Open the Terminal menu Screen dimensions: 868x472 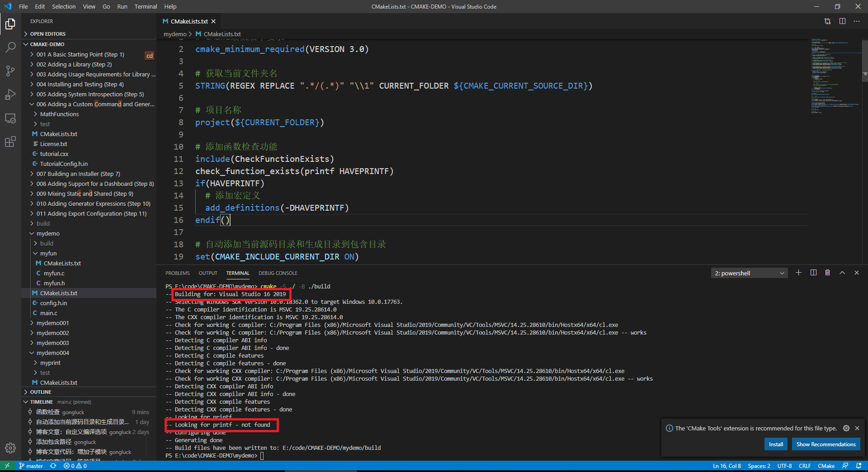[146, 6]
